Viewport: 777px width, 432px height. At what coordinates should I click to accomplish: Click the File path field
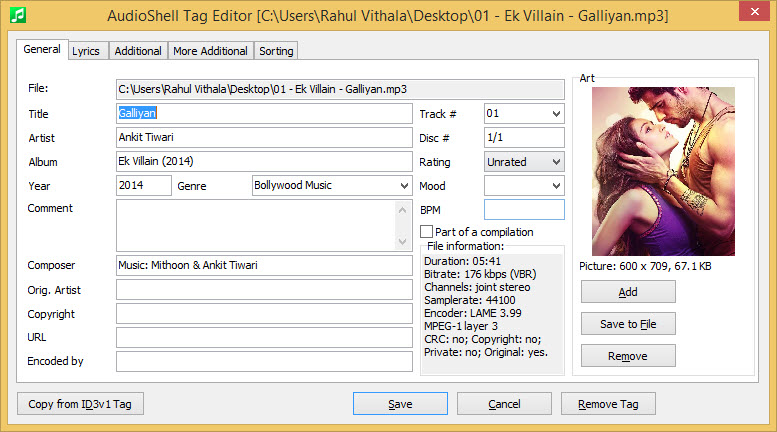(x=340, y=89)
